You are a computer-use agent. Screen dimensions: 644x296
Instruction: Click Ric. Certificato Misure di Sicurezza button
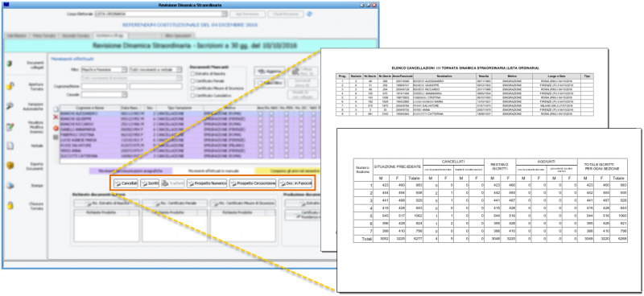coord(243,203)
